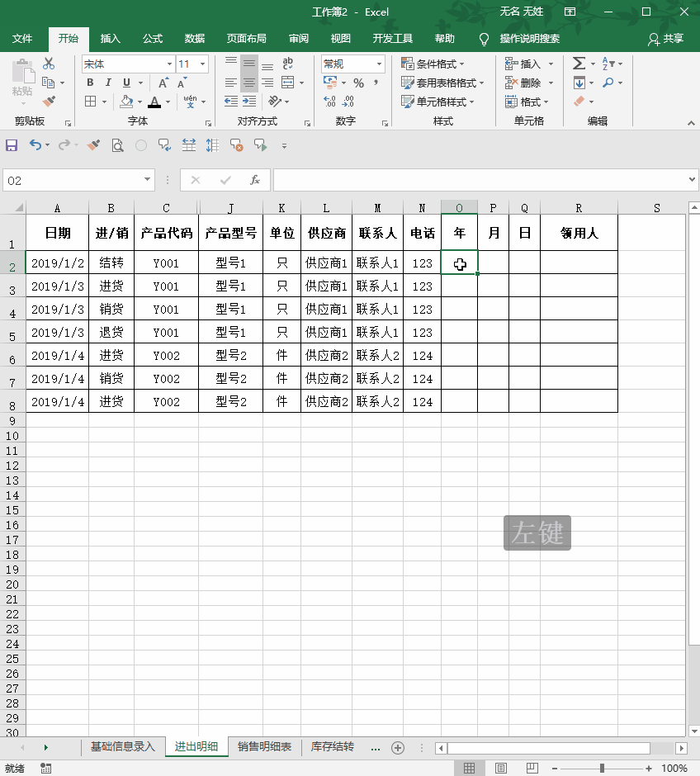Save workbook from quick access toolbar
Viewport: 700px width, 776px height.
click(x=12, y=145)
